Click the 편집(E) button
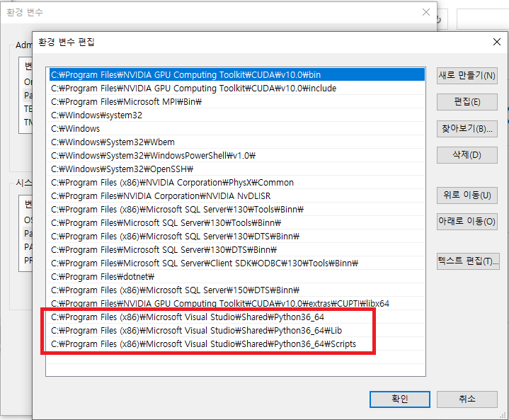 (x=467, y=102)
